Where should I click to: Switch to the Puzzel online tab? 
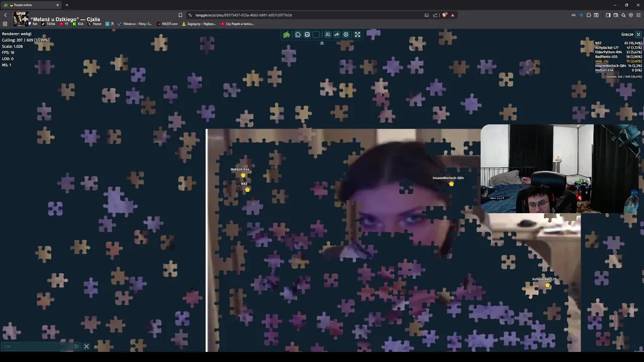click(30, 5)
